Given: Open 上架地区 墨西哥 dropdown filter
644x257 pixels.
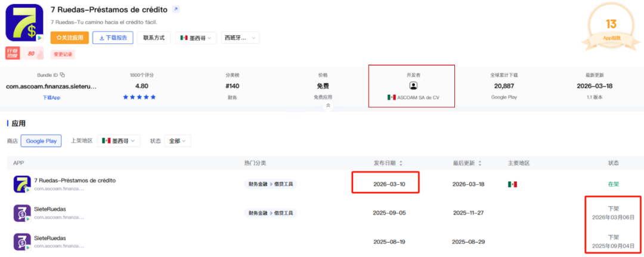Looking at the screenshot, I should coord(119,141).
